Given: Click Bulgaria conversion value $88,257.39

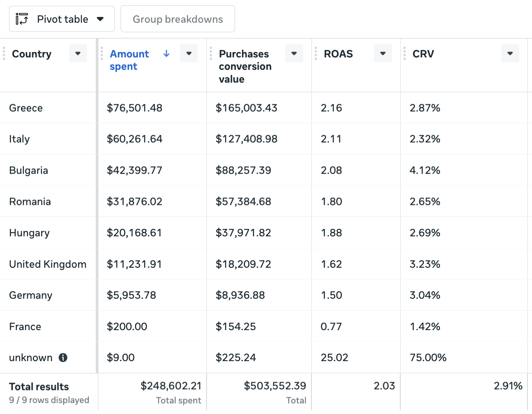Looking at the screenshot, I should tap(243, 170).
